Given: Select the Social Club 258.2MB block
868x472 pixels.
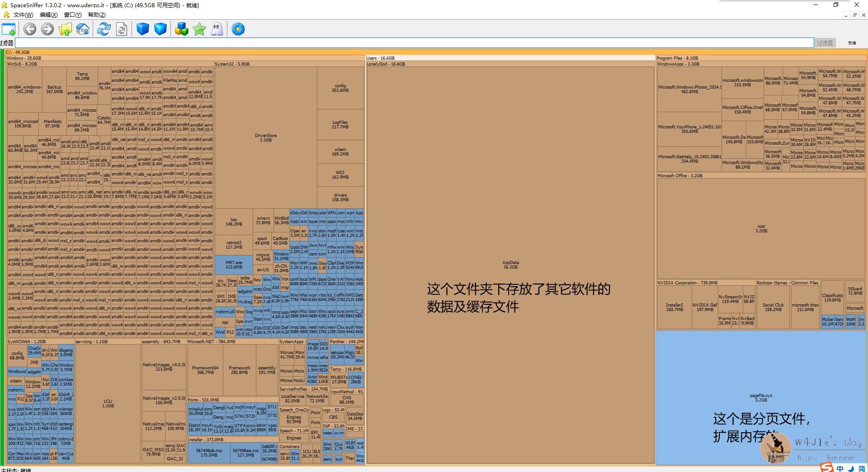Looking at the screenshot, I should (x=773, y=307).
